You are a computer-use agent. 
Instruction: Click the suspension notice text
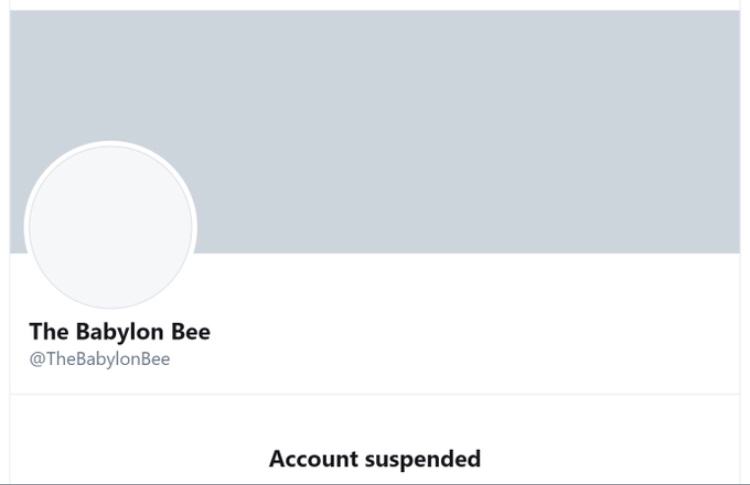[x=374, y=459]
